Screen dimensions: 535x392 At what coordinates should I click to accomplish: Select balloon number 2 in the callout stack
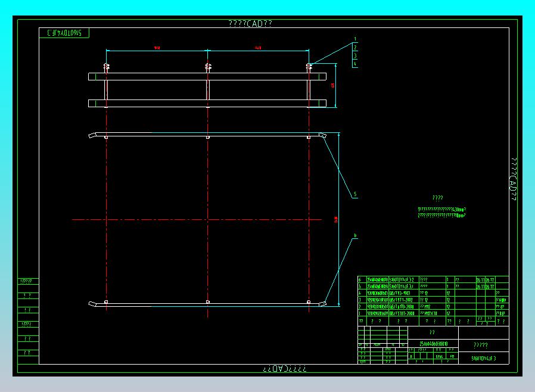[355, 48]
